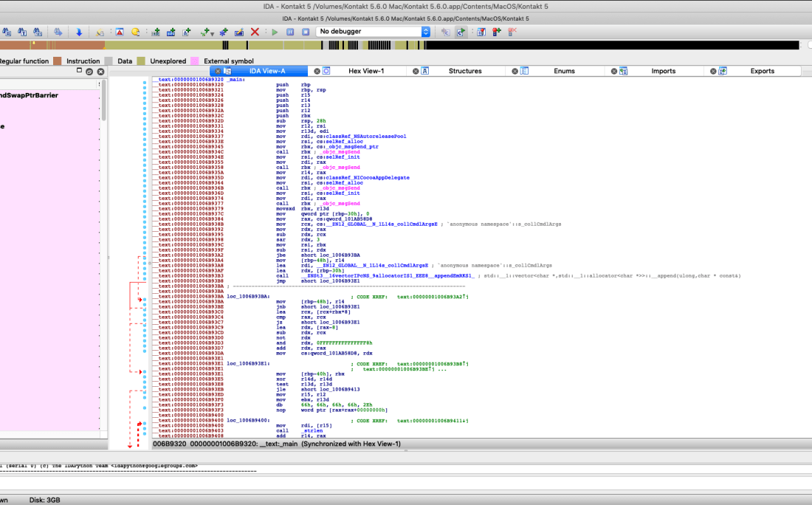812x505 pixels.
Task: Click the red X cancel icon in toolbar
Action: (255, 32)
